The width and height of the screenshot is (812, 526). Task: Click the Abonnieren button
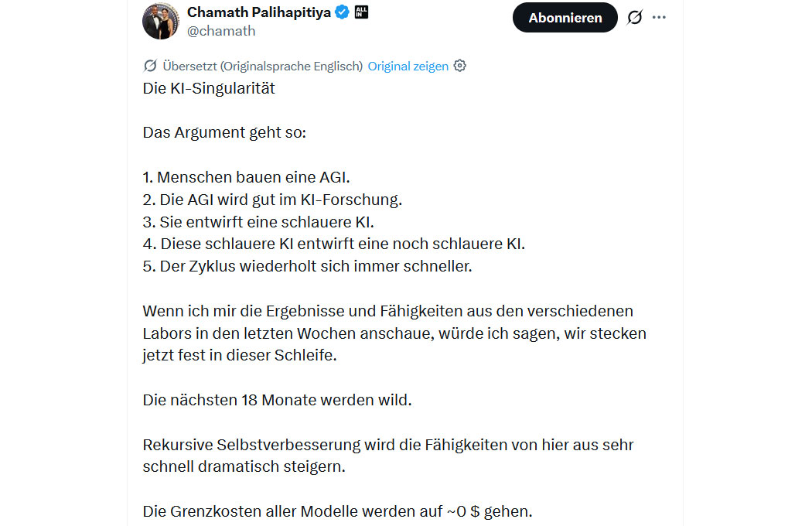(x=565, y=18)
